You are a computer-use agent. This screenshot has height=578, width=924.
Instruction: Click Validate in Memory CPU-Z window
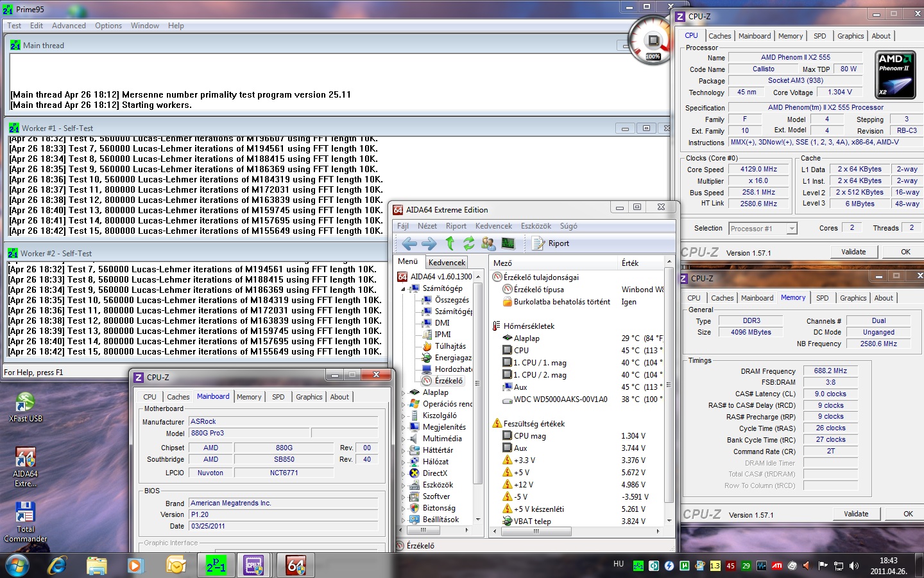(x=856, y=514)
